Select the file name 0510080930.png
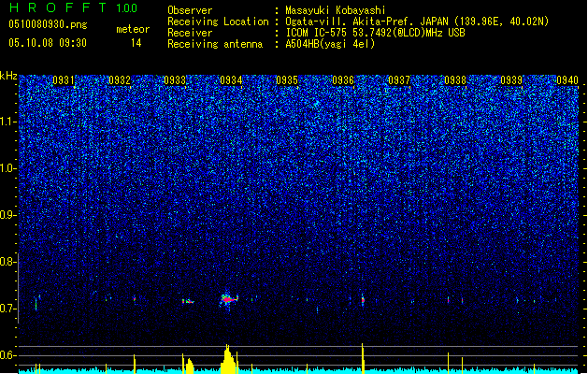This screenshot has width=588, height=374. click(x=48, y=24)
